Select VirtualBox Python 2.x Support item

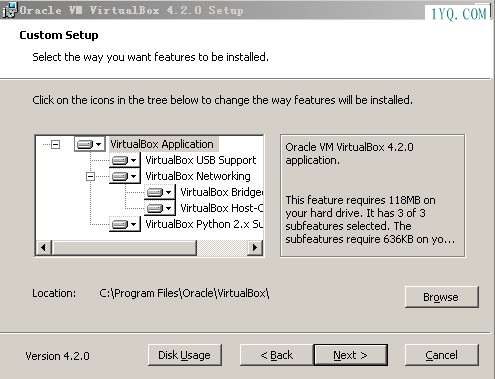point(204,224)
